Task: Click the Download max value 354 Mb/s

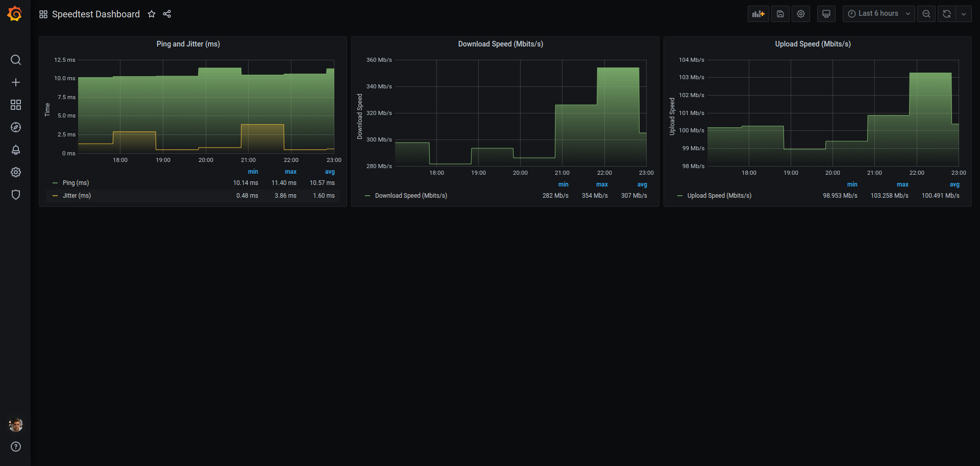Action: point(595,196)
